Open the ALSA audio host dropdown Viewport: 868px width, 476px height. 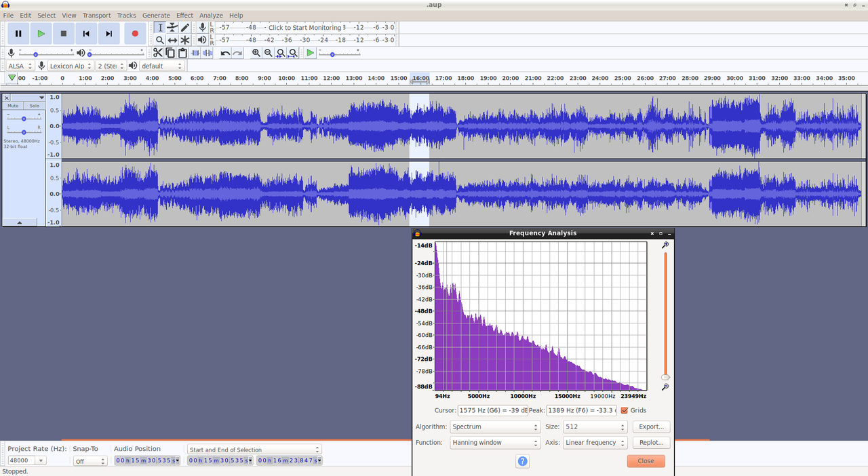20,66
